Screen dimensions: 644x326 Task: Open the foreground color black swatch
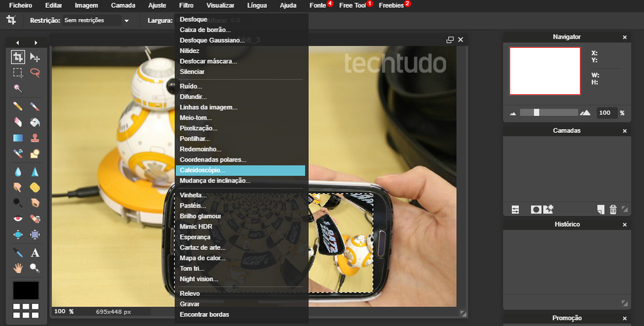[26, 290]
